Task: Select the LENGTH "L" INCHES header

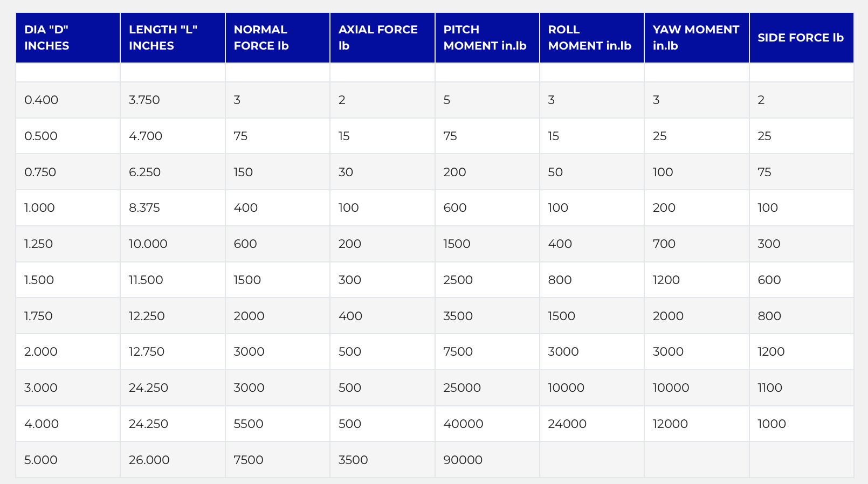Action: point(173,38)
